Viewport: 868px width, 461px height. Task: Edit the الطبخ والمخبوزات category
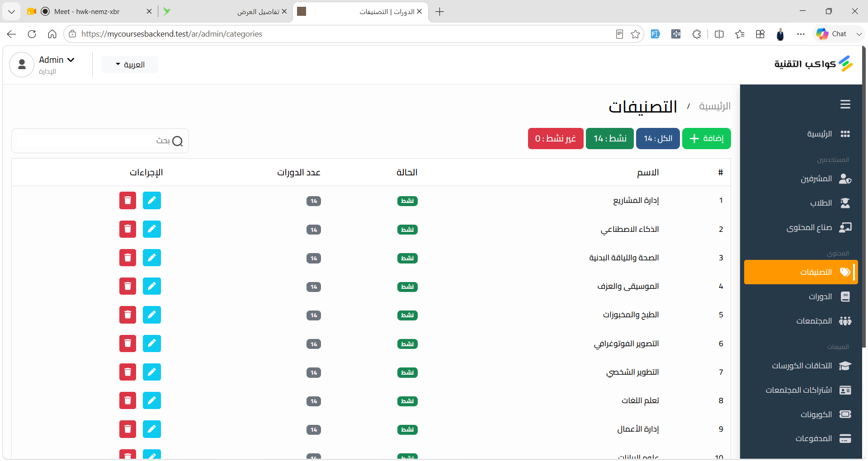pos(152,315)
